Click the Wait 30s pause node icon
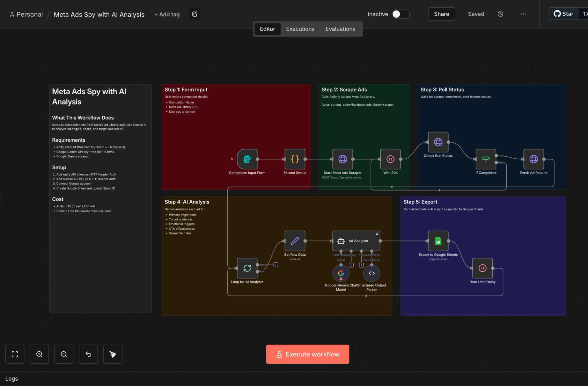588x386 pixels. 390,159
